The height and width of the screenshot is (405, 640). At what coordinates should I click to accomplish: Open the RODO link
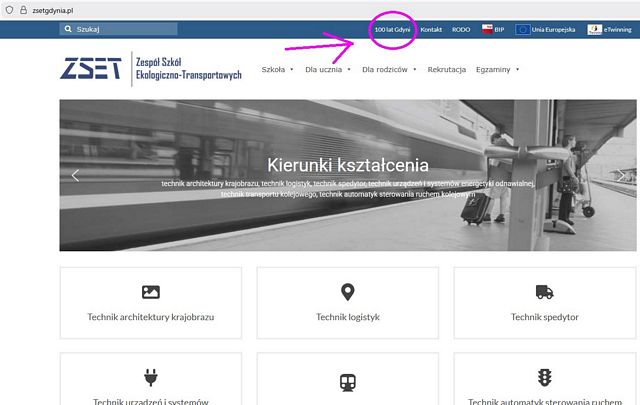tap(461, 30)
